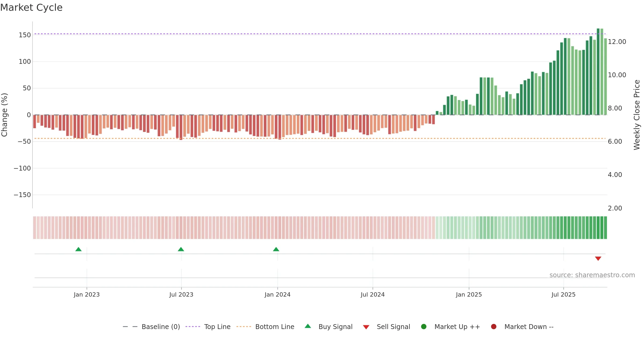This screenshot has height=362, width=644.
Task: Click the Jan 2025 x-axis label
Action: [x=469, y=295]
